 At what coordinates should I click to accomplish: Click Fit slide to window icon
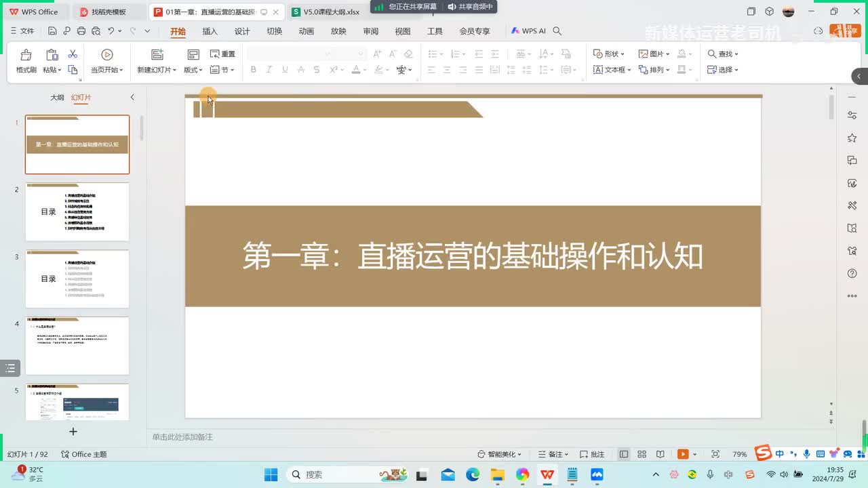coord(715,454)
